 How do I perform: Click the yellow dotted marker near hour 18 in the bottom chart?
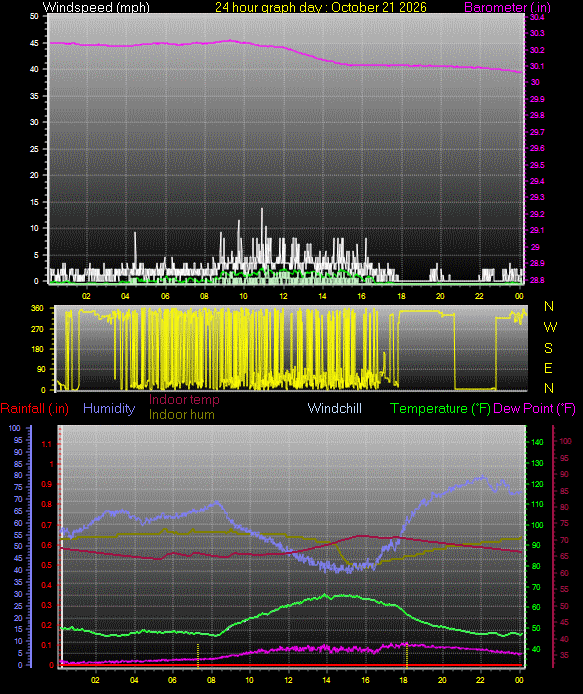pyautogui.click(x=407, y=655)
